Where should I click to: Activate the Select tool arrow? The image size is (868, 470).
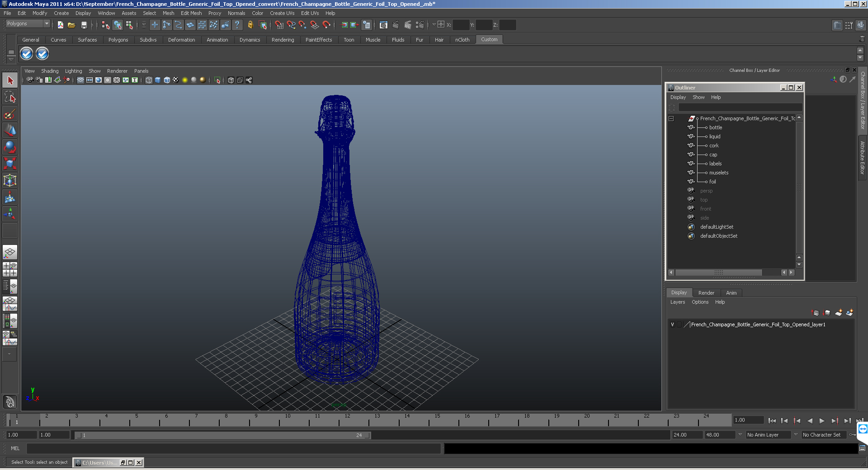tap(10, 80)
